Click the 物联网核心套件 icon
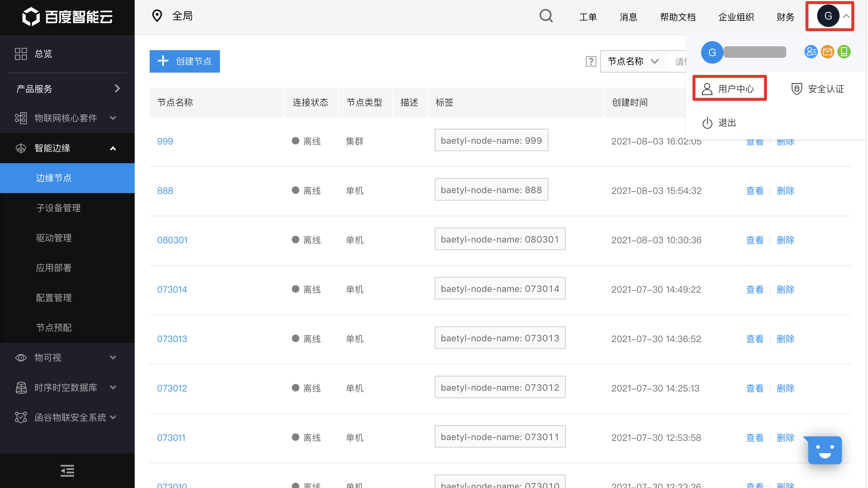This screenshot has width=868, height=488. (21, 118)
